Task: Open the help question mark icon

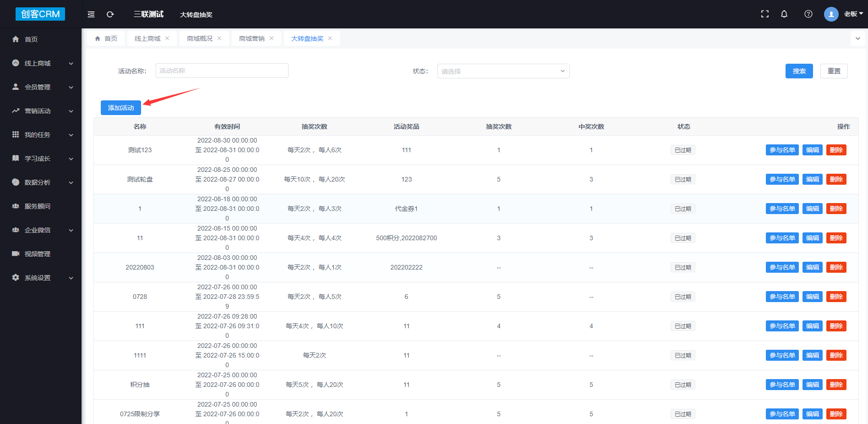Action: point(808,14)
